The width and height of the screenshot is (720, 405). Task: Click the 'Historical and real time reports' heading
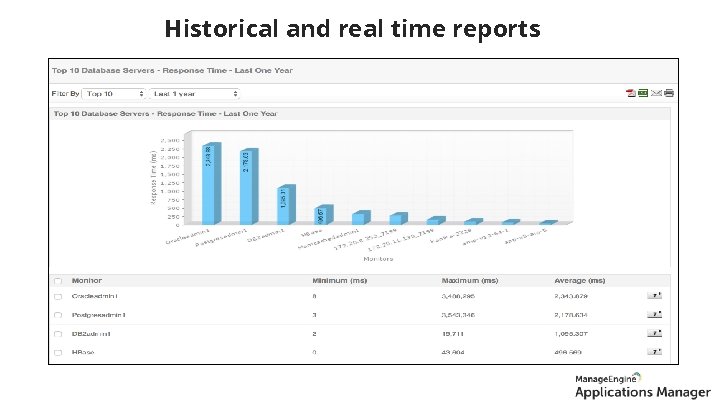pyautogui.click(x=353, y=29)
